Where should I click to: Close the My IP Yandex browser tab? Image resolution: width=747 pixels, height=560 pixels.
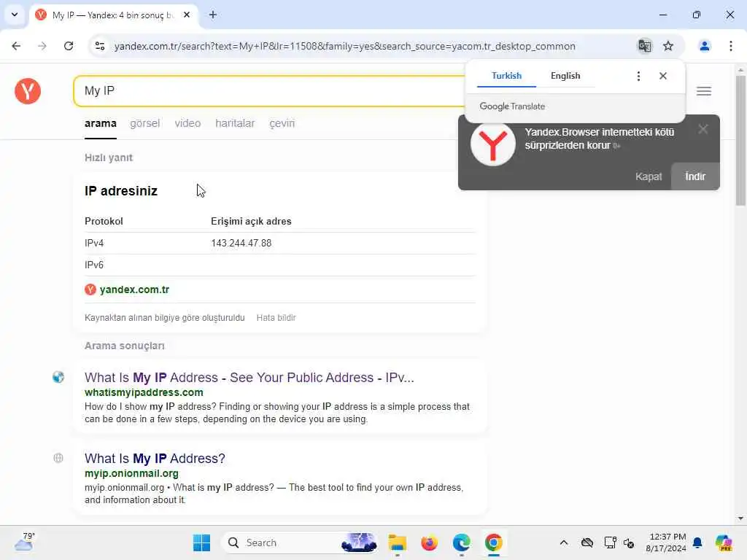pyautogui.click(x=187, y=15)
